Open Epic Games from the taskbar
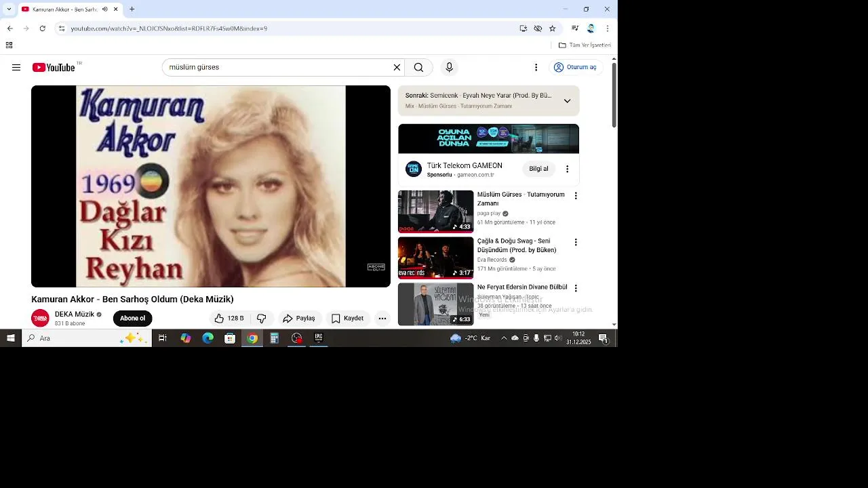Screen dimensions: 868x488 tap(319, 338)
